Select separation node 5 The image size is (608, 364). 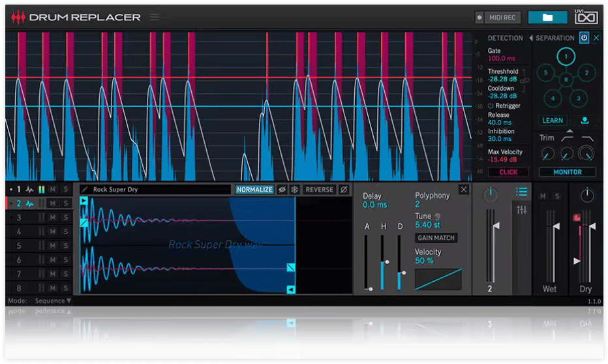(x=545, y=72)
